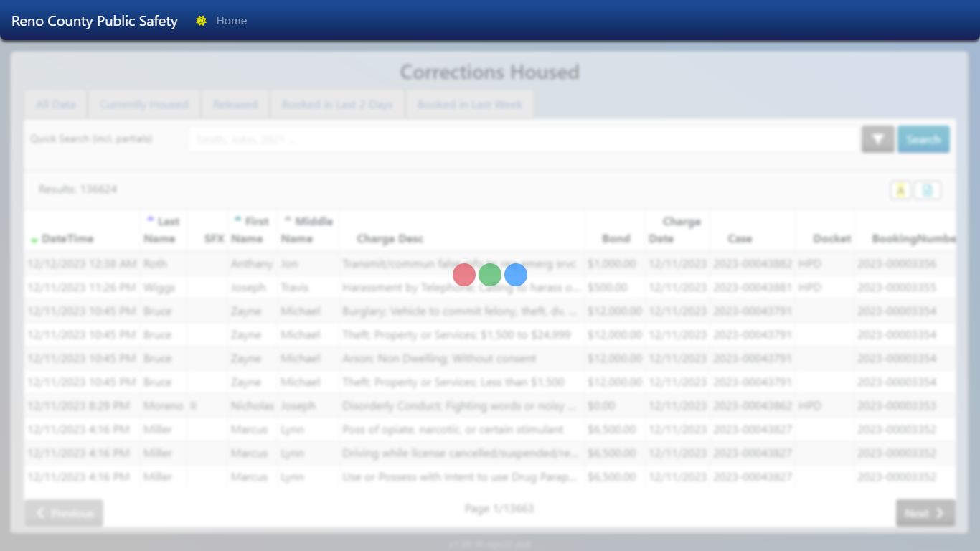Go to the Previous page
Viewport: 980px width, 551px height.
pos(64,513)
